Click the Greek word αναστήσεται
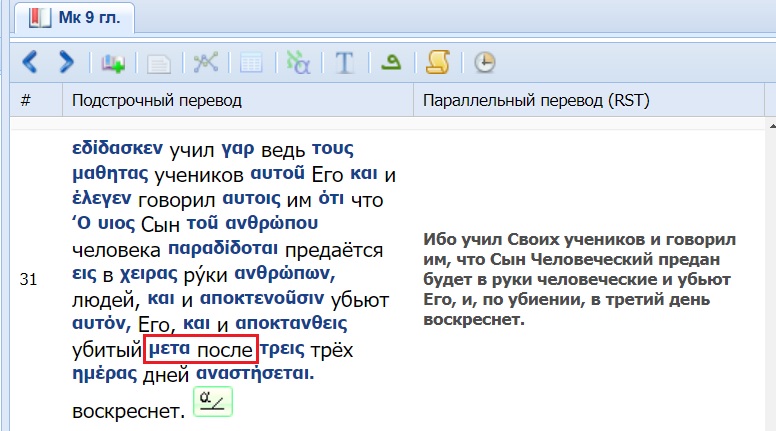 pyautogui.click(x=256, y=374)
